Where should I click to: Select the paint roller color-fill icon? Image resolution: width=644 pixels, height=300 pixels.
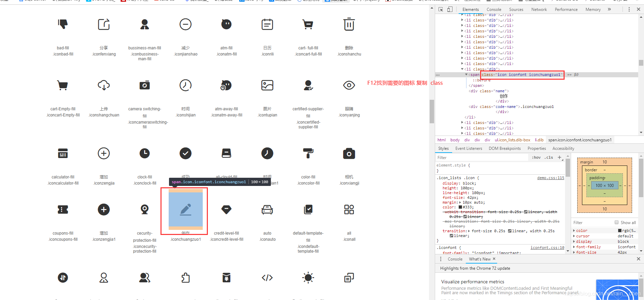(x=308, y=153)
